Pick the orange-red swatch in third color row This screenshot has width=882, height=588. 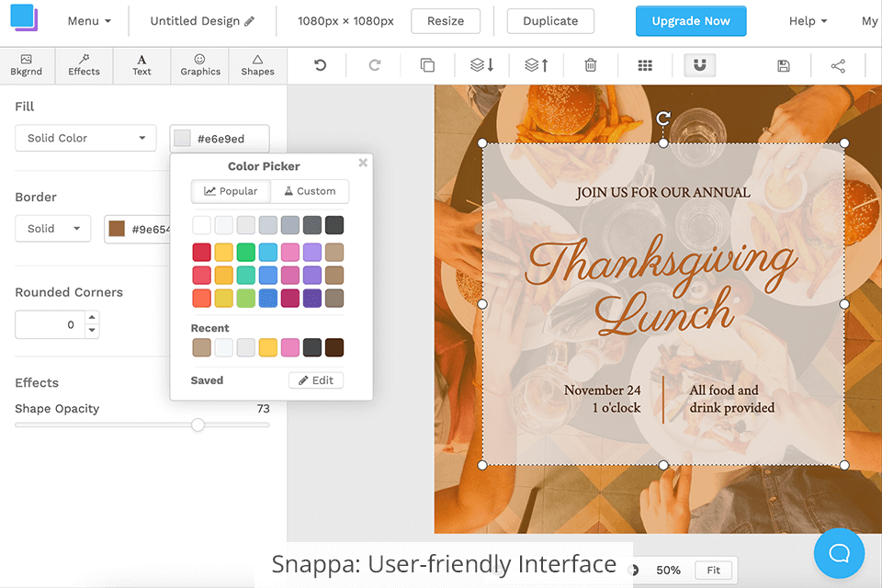201,299
